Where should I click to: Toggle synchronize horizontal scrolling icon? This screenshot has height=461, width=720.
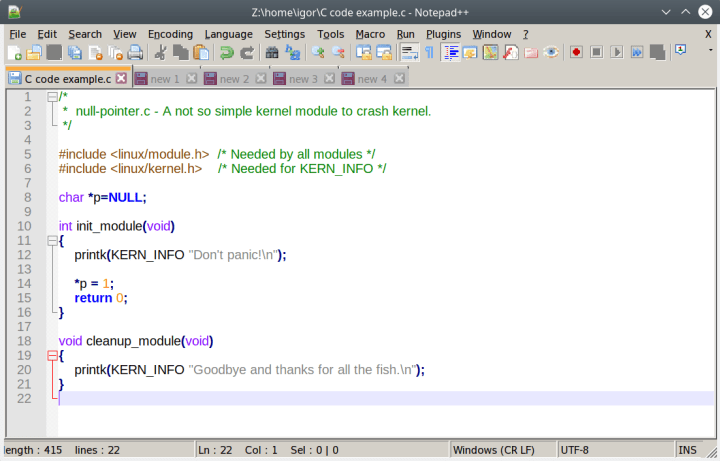[x=384, y=52]
